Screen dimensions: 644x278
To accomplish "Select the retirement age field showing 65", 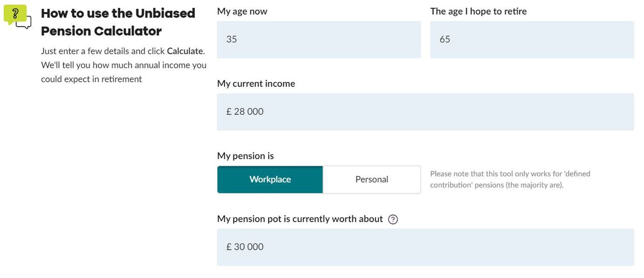I will [x=532, y=39].
